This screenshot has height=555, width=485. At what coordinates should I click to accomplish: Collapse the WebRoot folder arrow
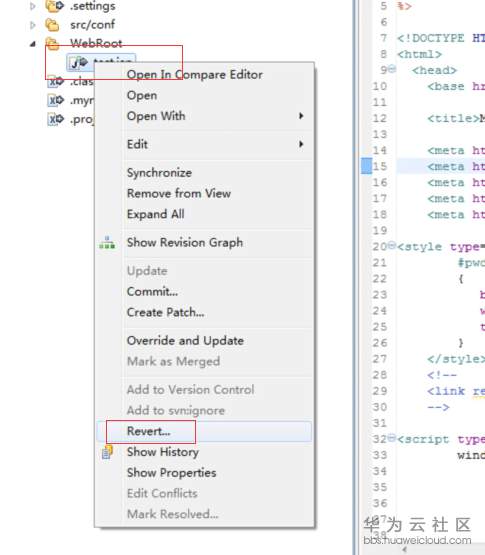click(33, 44)
